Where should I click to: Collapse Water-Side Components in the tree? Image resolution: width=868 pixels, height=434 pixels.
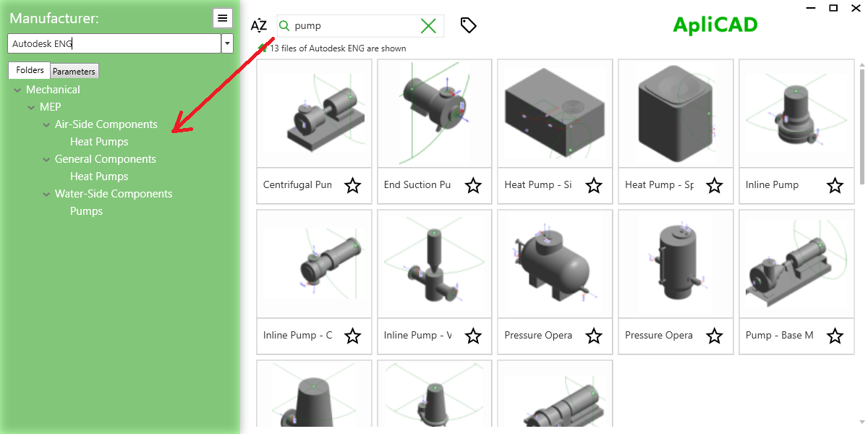point(45,193)
